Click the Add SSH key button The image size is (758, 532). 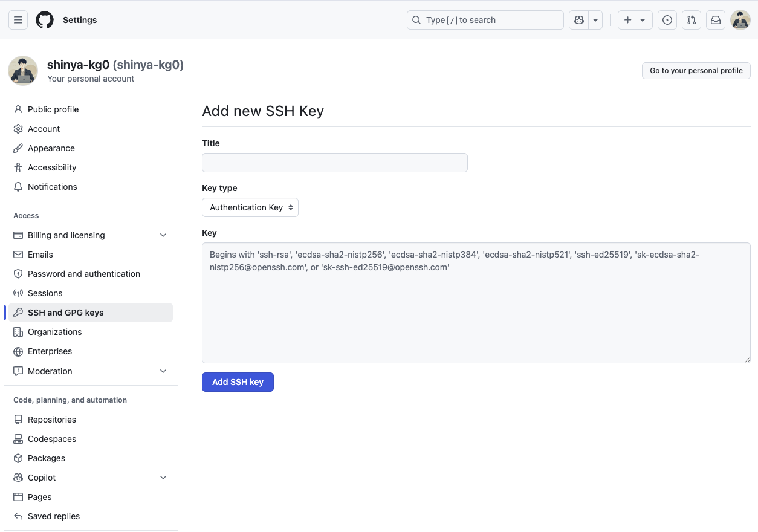[x=238, y=381]
